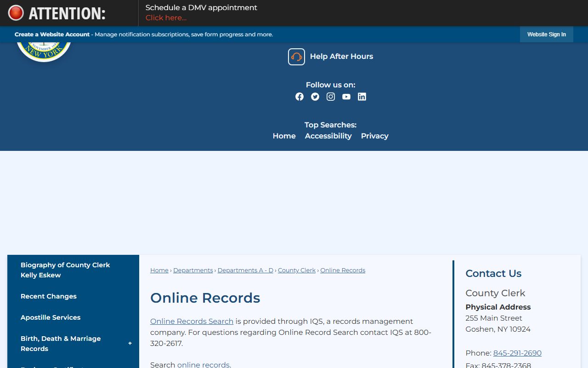Image resolution: width=588 pixels, height=368 pixels.
Task: Open the Help After Hours link
Action: (x=341, y=57)
